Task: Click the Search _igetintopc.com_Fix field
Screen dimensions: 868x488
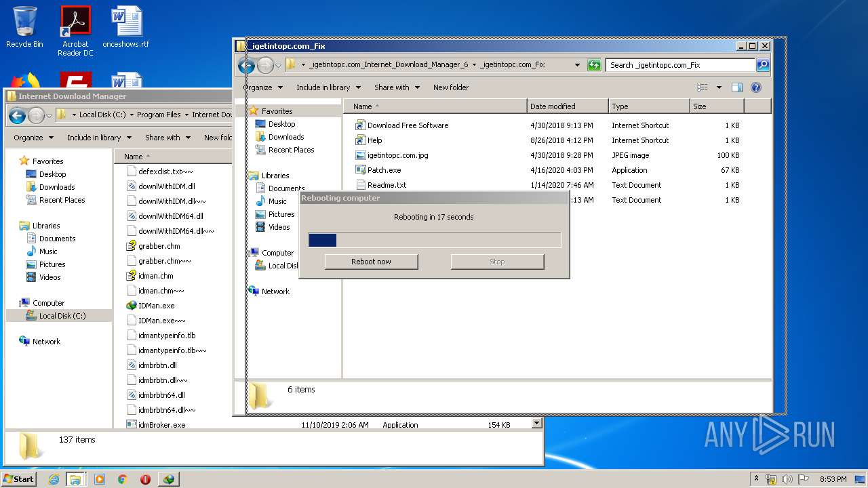Action: pyautogui.click(x=680, y=65)
